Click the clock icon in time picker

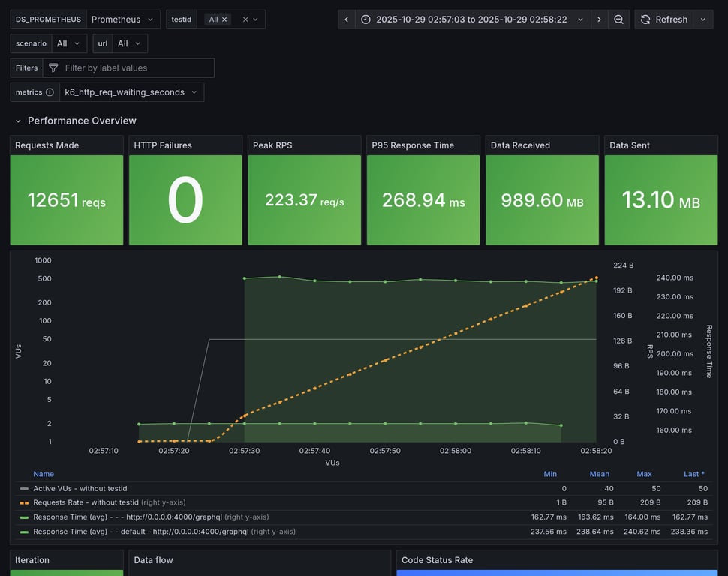pyautogui.click(x=366, y=19)
